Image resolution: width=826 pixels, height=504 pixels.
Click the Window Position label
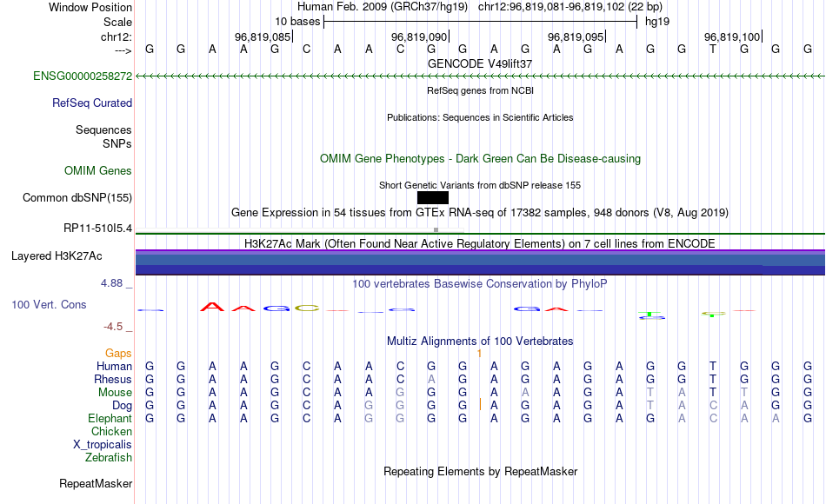90,7
